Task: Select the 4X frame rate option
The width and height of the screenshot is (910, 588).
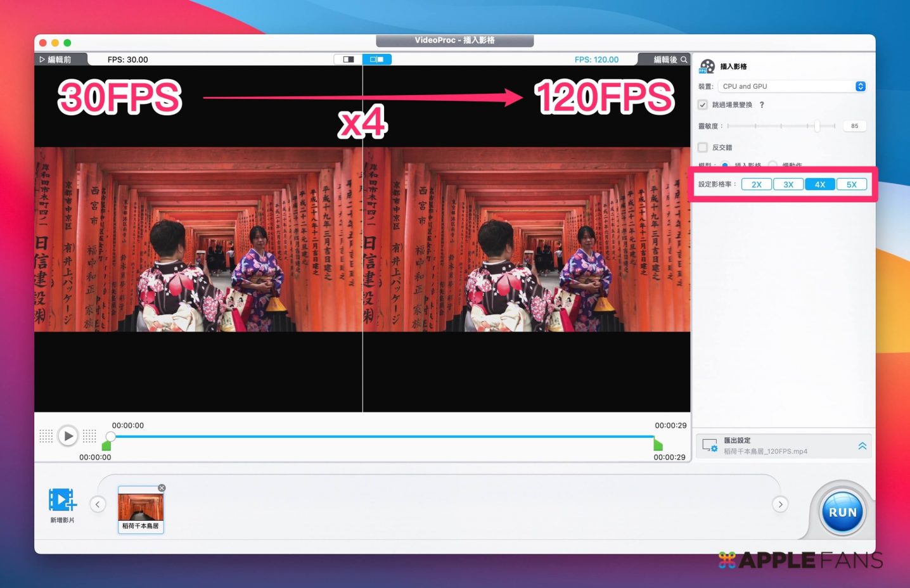Action: tap(820, 184)
